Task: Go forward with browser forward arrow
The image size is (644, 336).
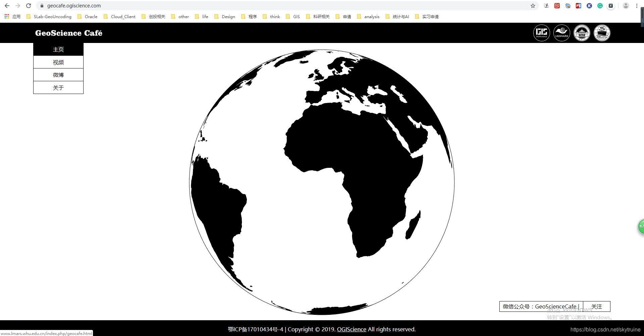Action: click(x=18, y=6)
